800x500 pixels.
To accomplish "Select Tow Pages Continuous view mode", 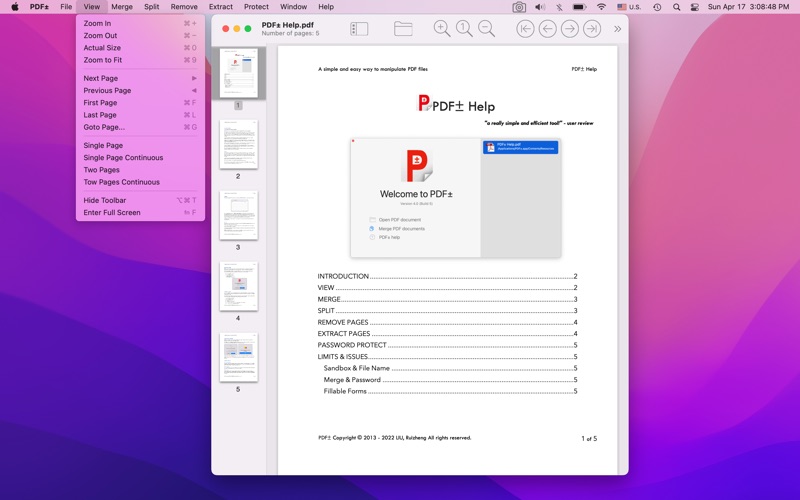I will pos(140,183).
